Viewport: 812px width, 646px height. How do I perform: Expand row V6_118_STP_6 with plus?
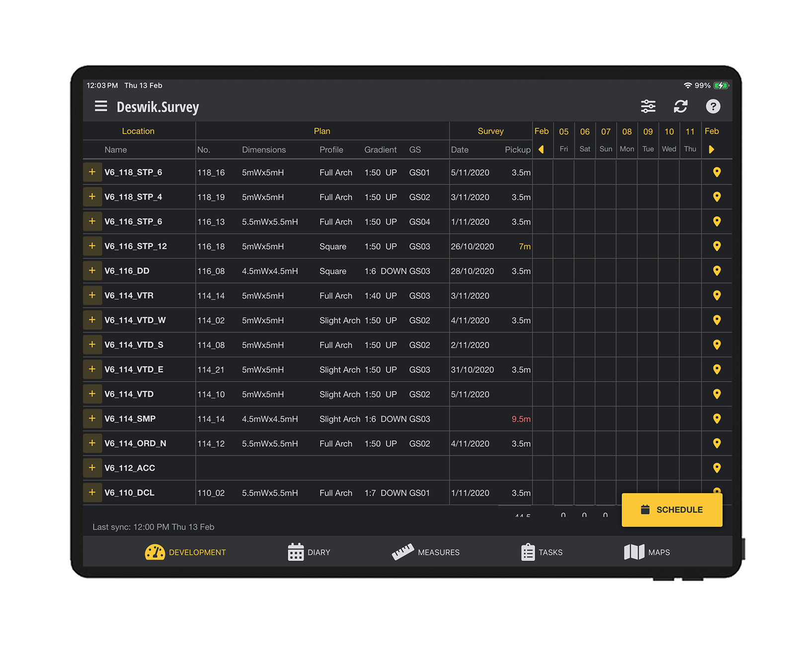[92, 172]
